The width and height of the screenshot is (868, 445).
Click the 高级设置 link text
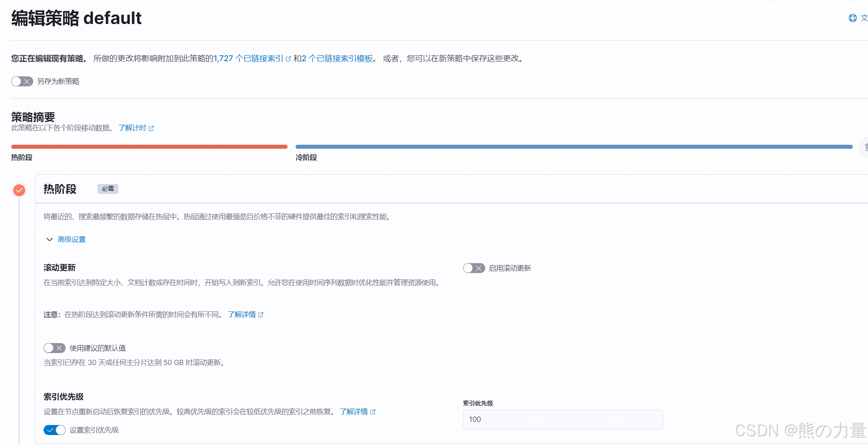click(72, 239)
